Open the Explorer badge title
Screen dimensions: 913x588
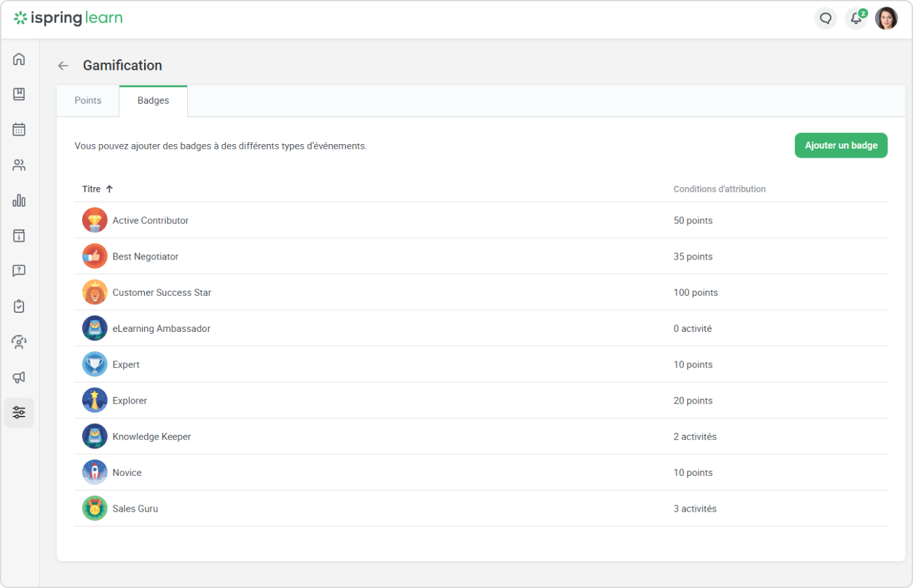coord(129,400)
